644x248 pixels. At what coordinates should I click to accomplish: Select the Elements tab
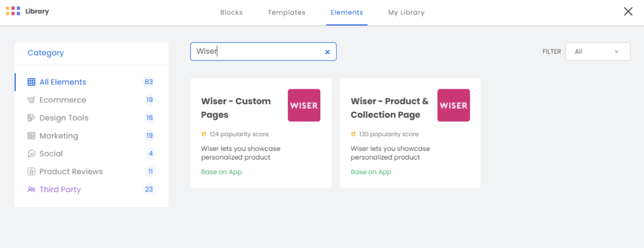pos(347,12)
